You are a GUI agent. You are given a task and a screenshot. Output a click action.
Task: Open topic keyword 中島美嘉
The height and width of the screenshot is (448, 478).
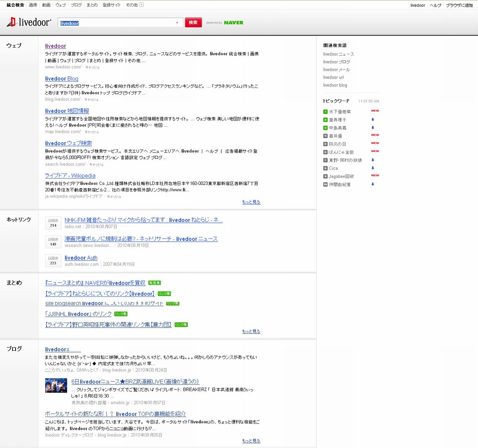click(338, 128)
